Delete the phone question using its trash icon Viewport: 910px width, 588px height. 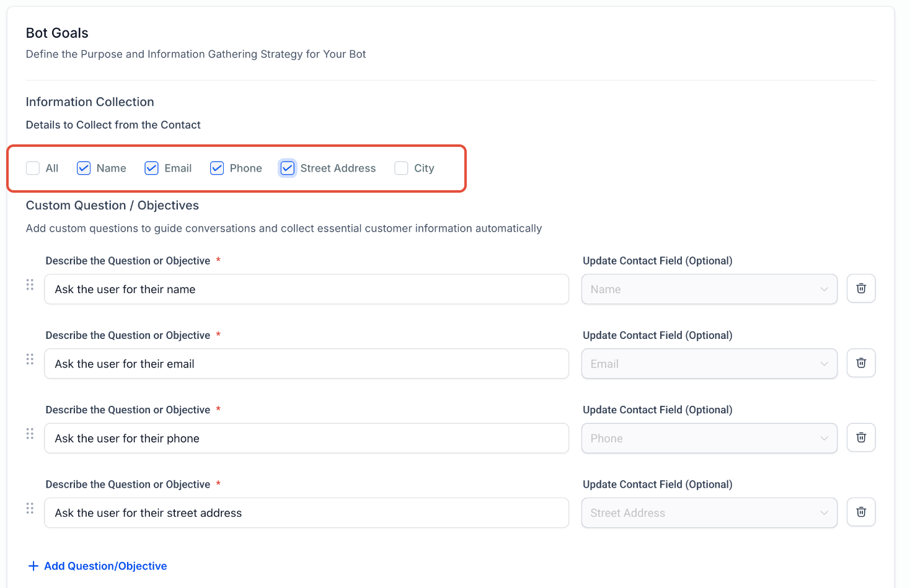[x=861, y=437]
